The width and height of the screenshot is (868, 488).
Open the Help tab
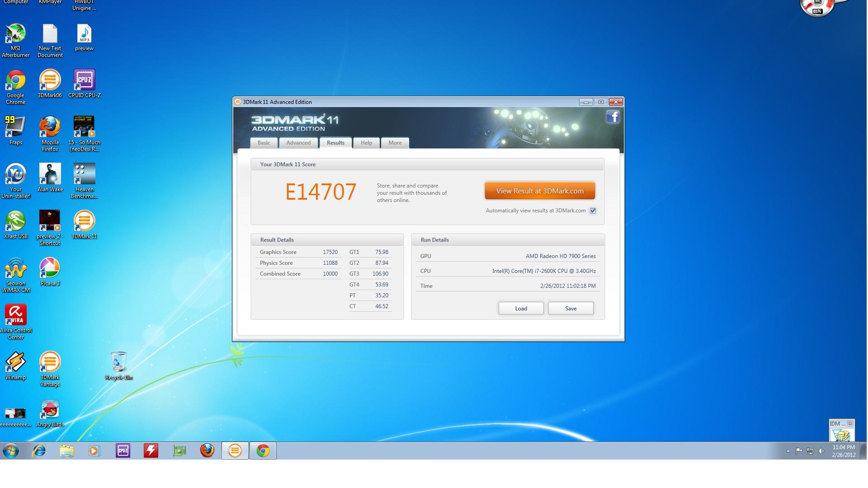pos(366,143)
